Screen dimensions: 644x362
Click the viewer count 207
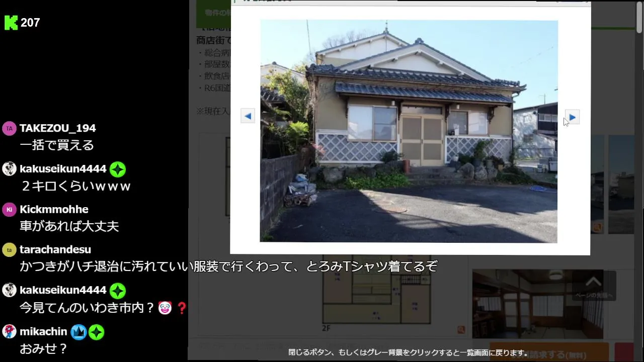[30, 23]
